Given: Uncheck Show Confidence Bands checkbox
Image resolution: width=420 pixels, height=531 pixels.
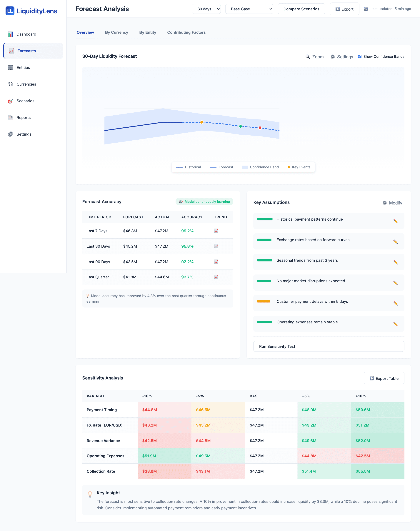Looking at the screenshot, I should point(359,56).
